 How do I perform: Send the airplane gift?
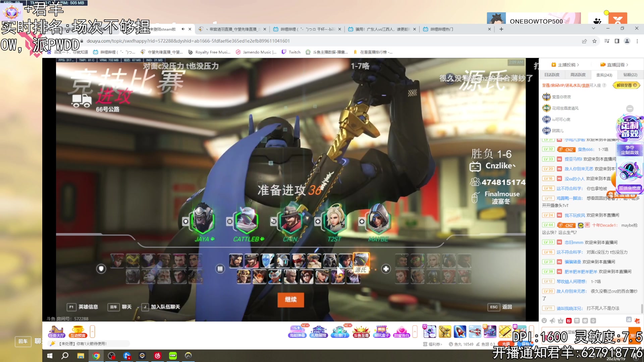(475, 331)
